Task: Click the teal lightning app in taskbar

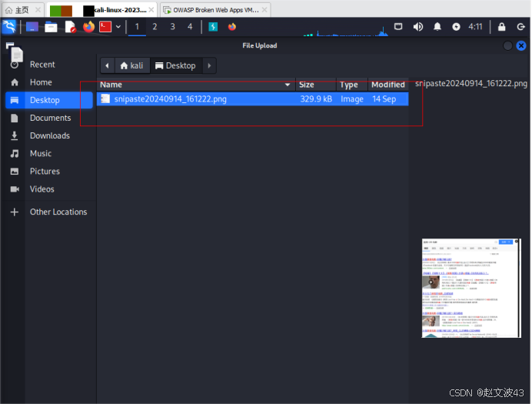Action: 213,27
